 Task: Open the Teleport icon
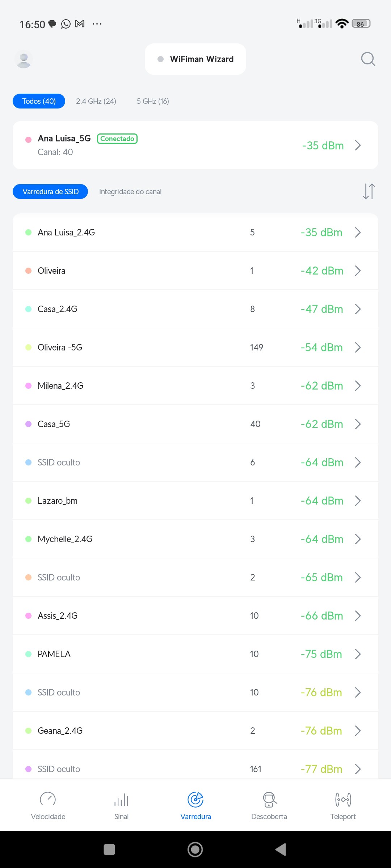(343, 800)
